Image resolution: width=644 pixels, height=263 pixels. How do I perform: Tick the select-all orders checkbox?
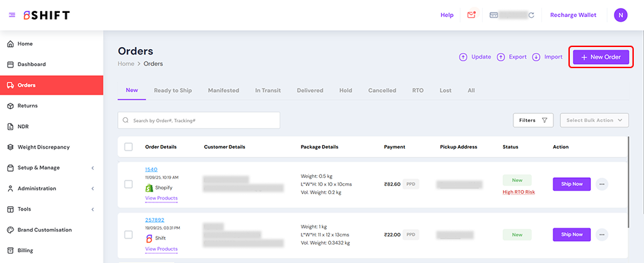[x=129, y=146]
